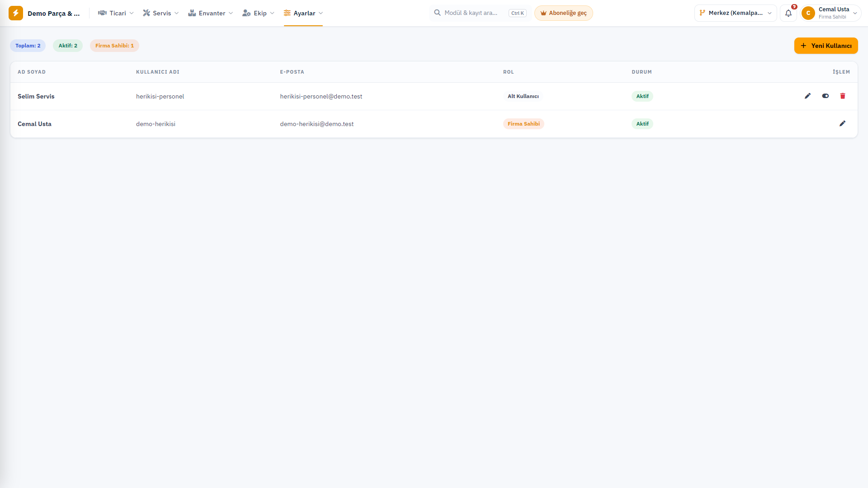
Task: Click AD SOYAD column header
Action: coord(32,72)
